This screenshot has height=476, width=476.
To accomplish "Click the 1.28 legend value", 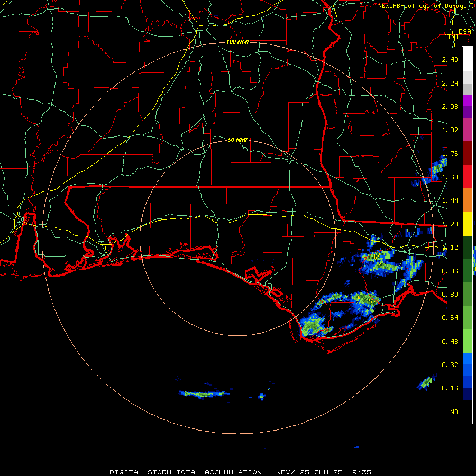I will 450,224.
